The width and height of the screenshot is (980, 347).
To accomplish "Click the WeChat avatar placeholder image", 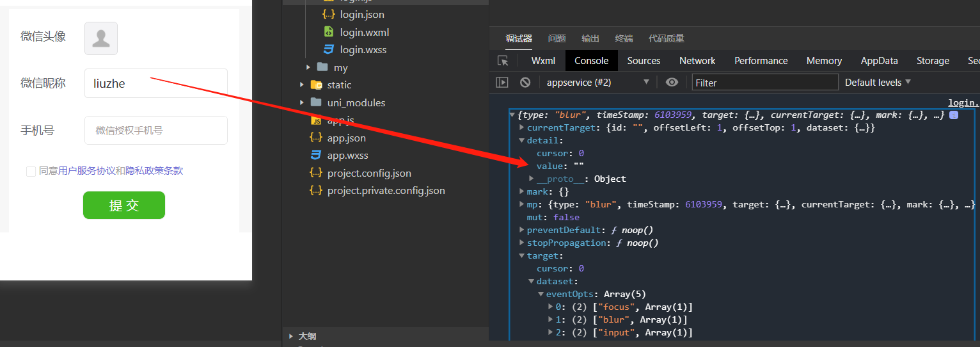I will [101, 38].
